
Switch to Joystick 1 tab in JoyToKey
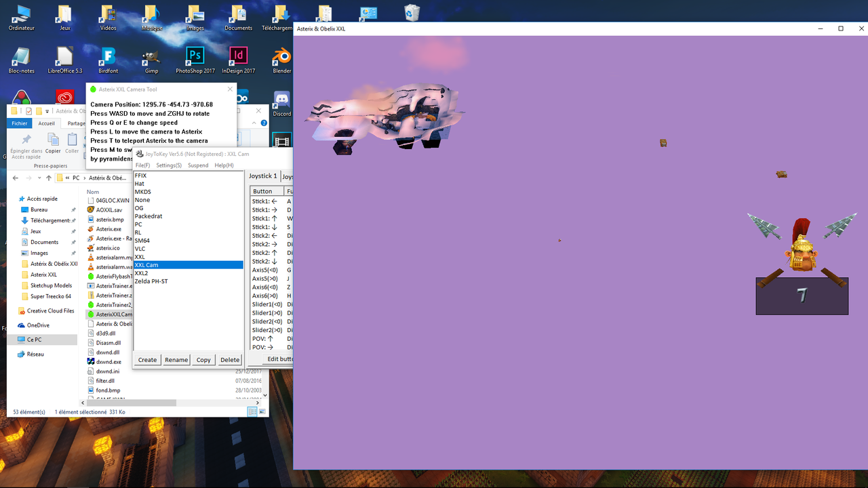click(263, 176)
